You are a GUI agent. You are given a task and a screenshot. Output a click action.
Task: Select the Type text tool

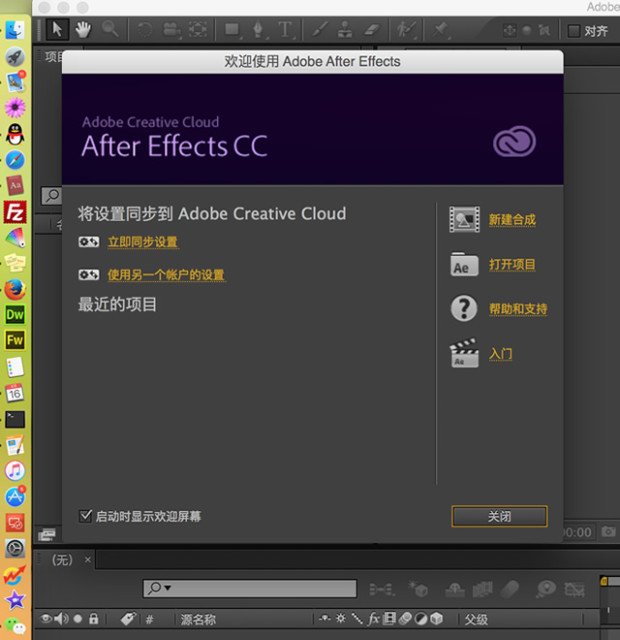pos(285,30)
